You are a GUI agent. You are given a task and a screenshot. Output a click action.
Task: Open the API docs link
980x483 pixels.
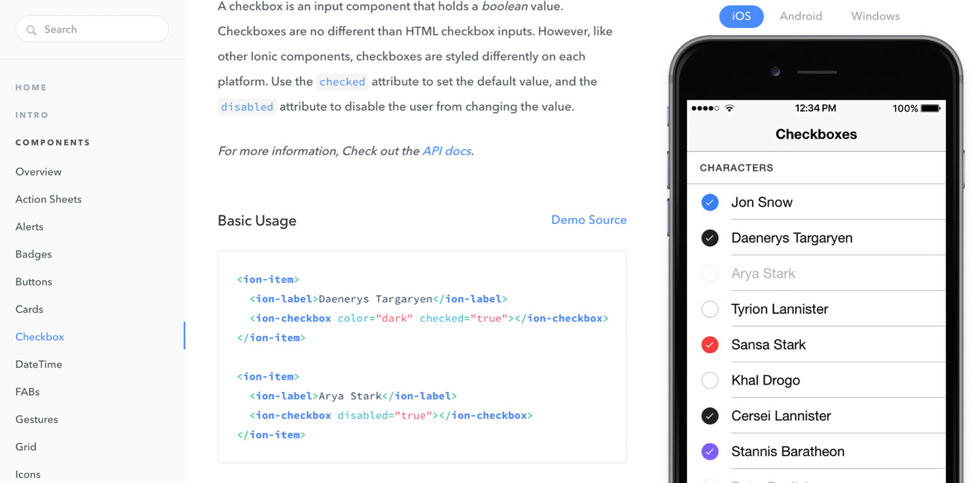click(x=447, y=151)
